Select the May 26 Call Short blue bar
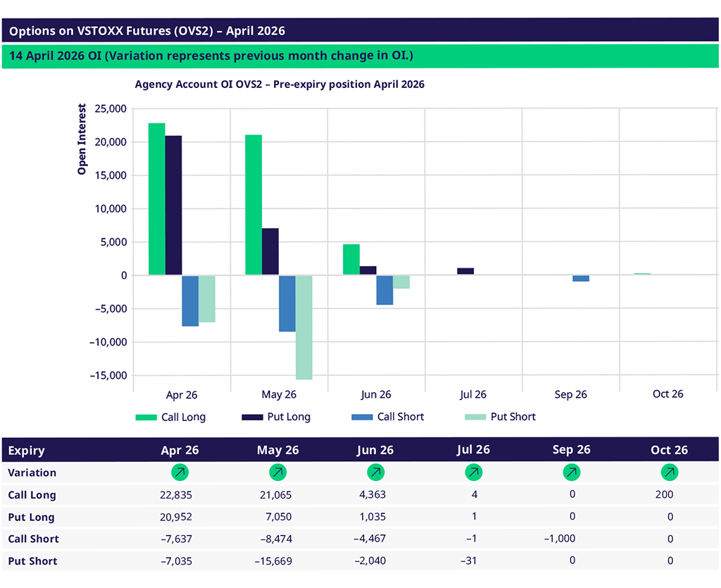 [287, 304]
